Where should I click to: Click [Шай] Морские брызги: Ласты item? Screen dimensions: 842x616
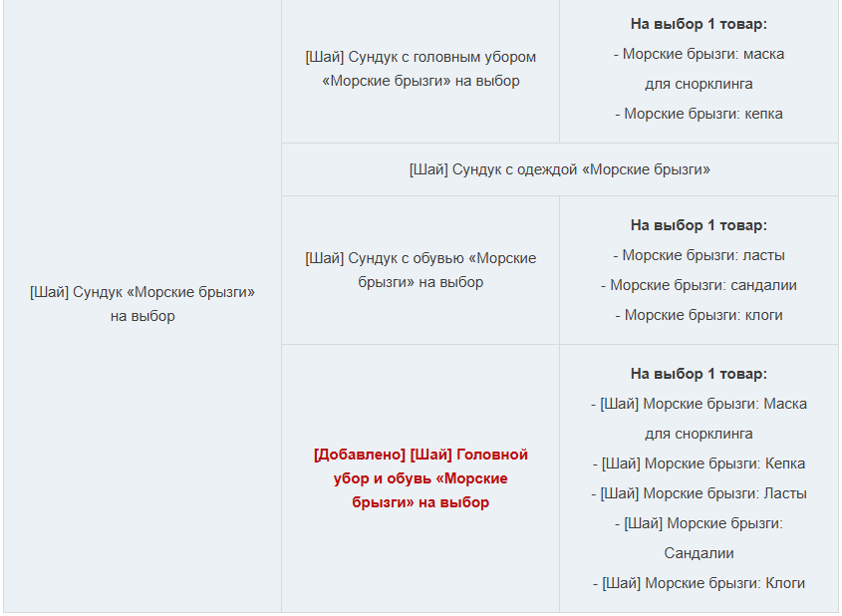click(699, 493)
